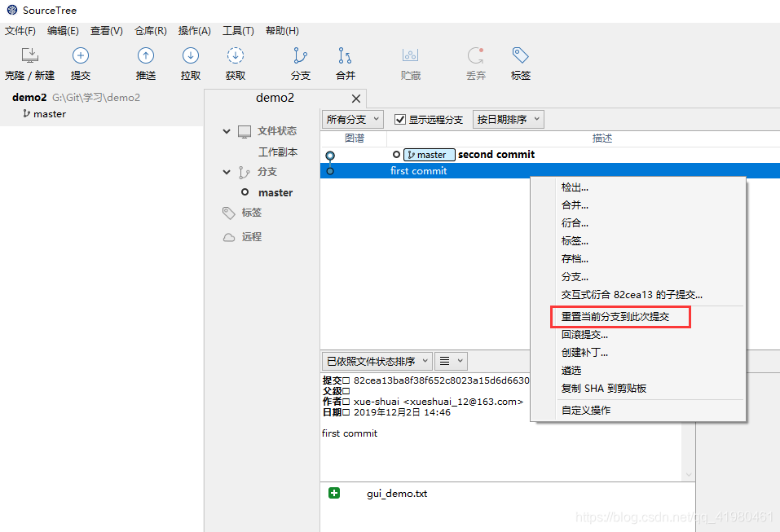Click the author email xueshuai_12@163.com
This screenshot has height=532, width=780.
point(463,402)
